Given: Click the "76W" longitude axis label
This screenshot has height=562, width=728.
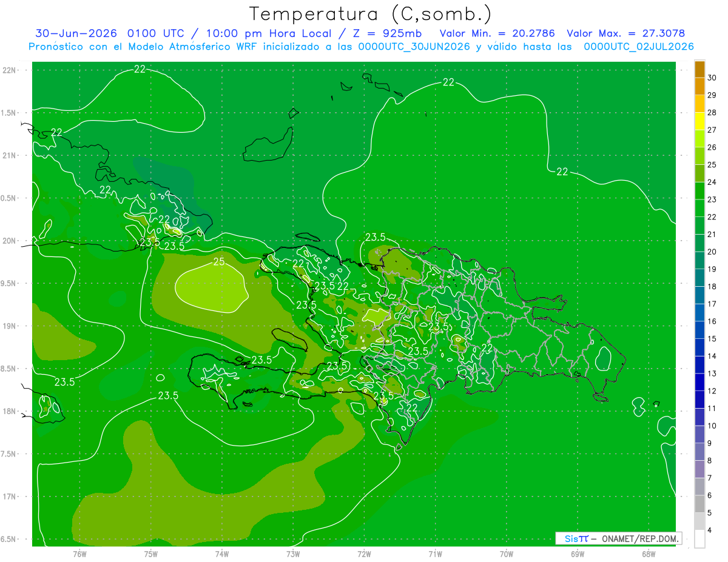Looking at the screenshot, I should coord(79,554).
